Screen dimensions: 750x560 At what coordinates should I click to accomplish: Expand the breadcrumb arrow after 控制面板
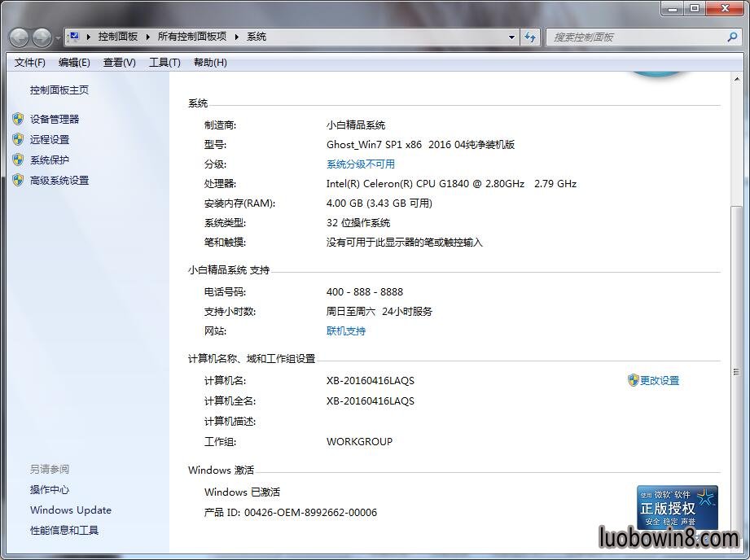pyautogui.click(x=147, y=37)
